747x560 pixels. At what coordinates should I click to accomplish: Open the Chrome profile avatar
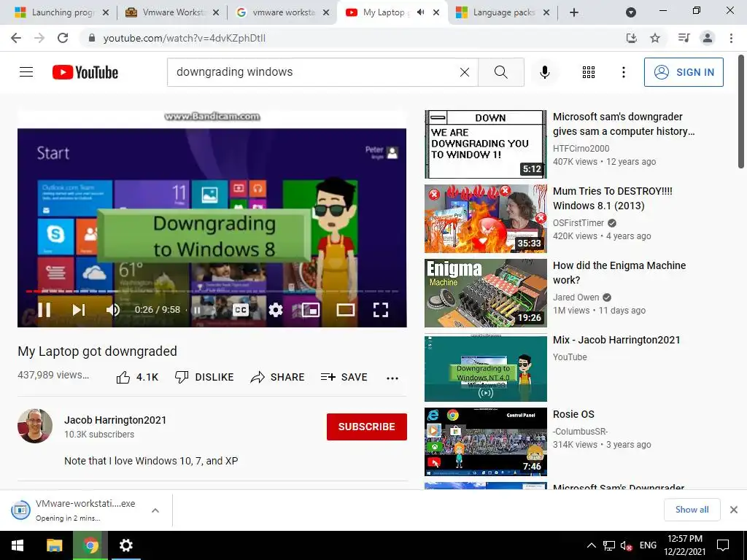point(708,38)
